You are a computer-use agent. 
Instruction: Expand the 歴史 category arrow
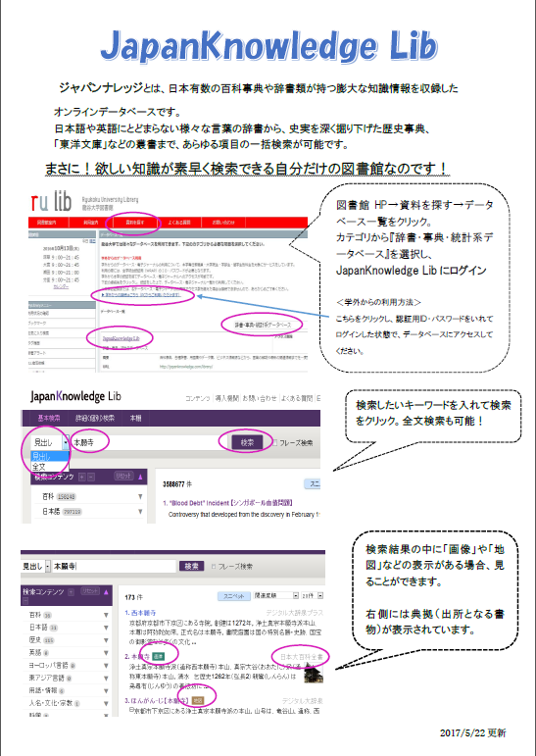tap(106, 640)
